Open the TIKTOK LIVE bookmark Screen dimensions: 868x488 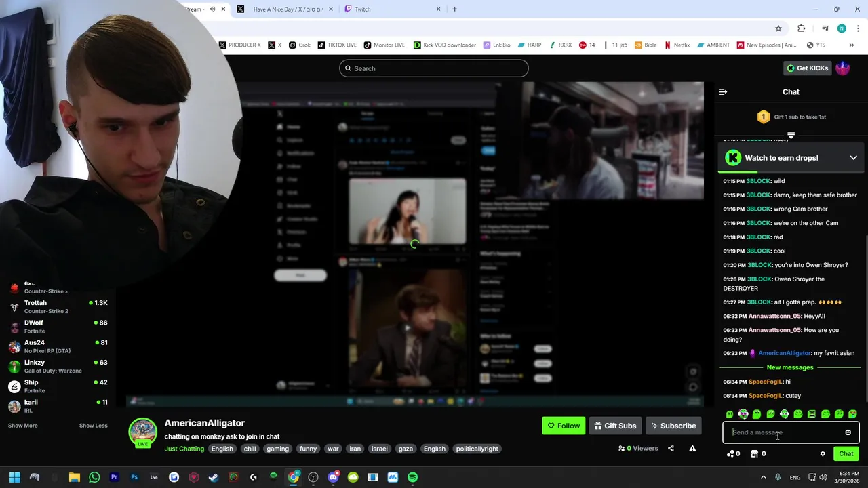[337, 45]
